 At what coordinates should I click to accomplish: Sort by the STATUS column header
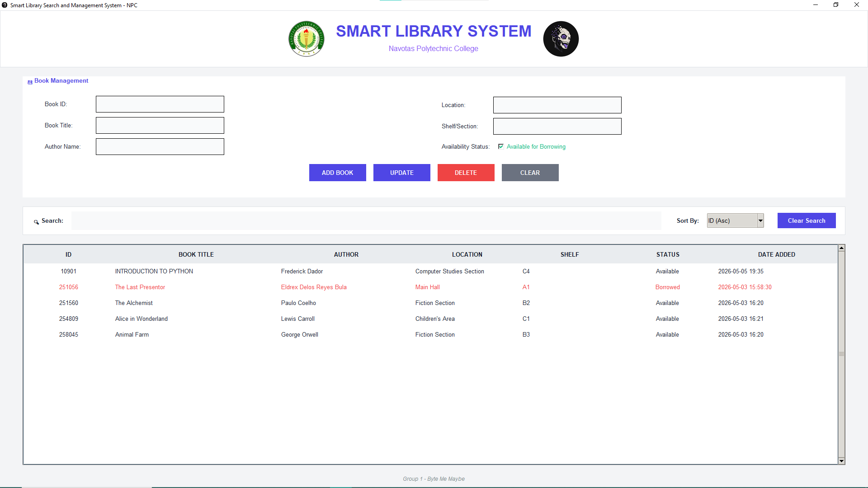click(668, 254)
